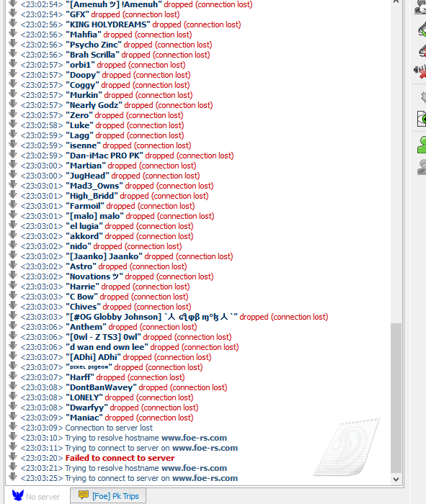Click the scrollbar track above the thumb
426x504 pixels.
[396, 164]
